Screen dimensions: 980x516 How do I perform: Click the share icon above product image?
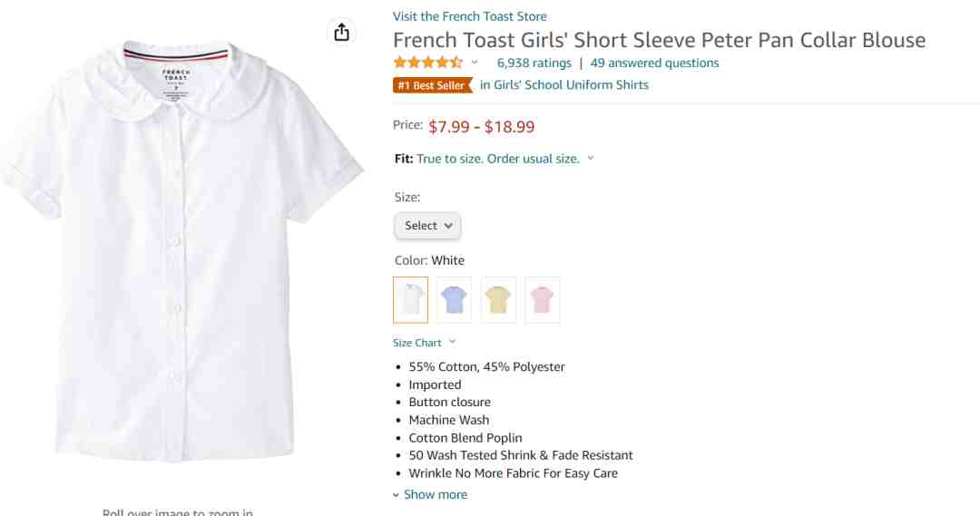pos(341,32)
